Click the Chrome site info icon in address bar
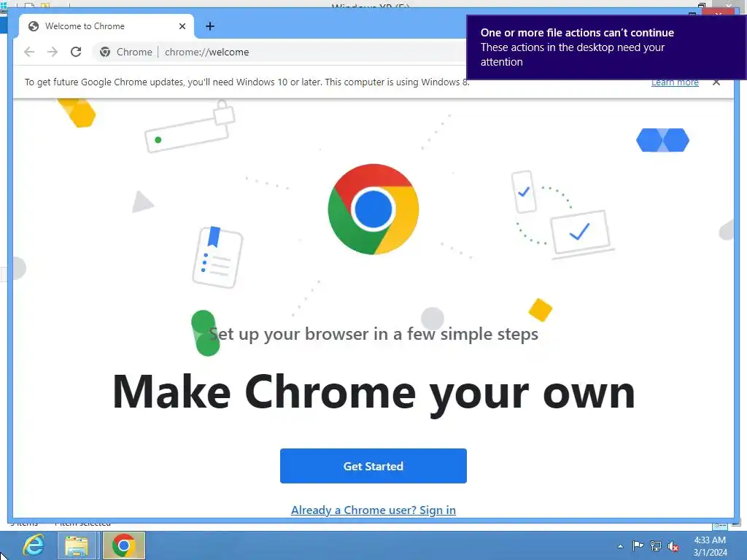Screen dimensions: 747x560 tap(105, 52)
